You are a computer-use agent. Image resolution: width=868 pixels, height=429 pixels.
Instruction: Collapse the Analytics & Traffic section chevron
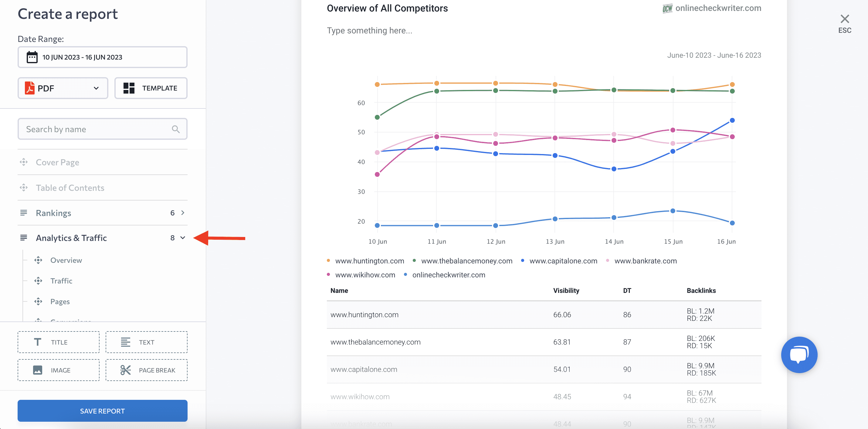(183, 238)
